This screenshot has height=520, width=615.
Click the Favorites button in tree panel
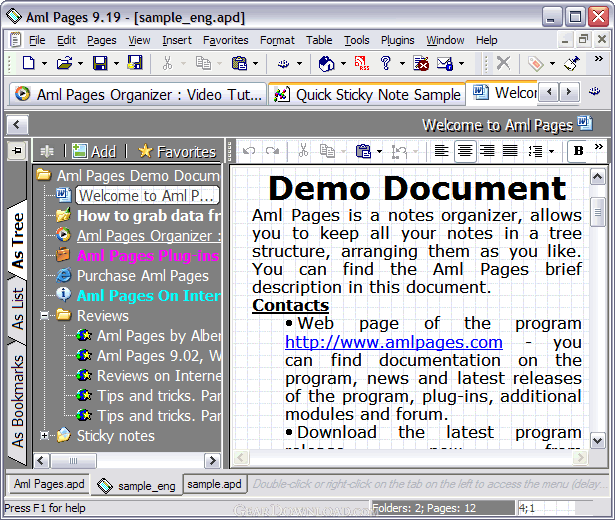[x=177, y=151]
